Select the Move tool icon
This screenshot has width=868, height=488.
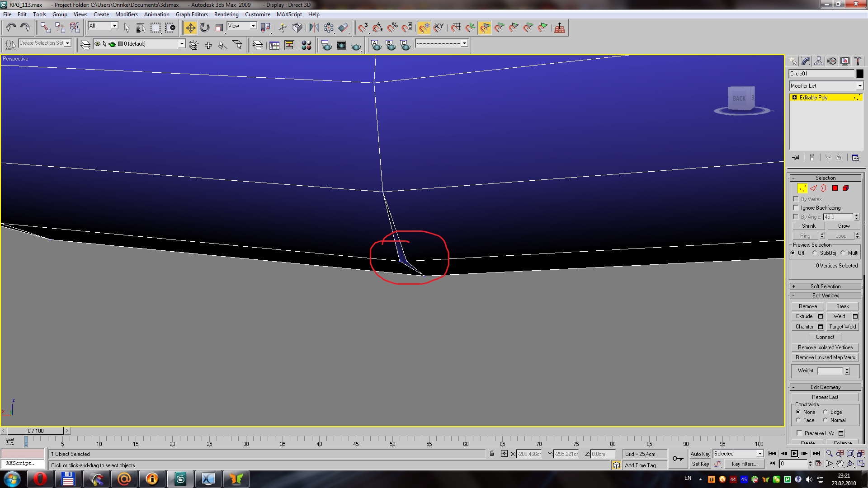coord(190,28)
